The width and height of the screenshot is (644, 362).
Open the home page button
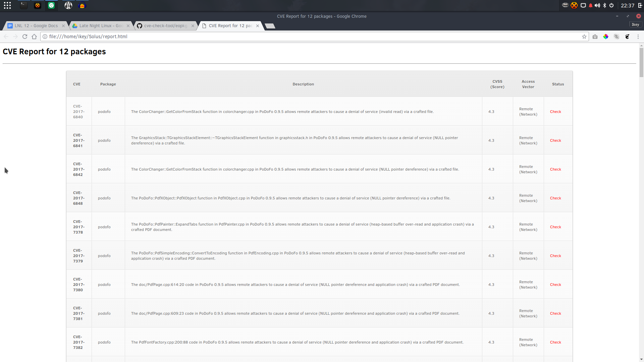34,37
